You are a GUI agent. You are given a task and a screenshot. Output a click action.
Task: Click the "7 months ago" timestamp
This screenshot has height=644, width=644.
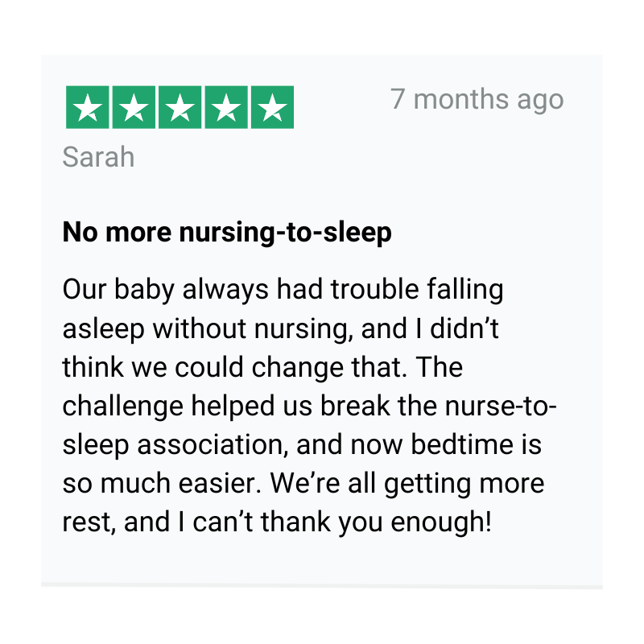(477, 100)
